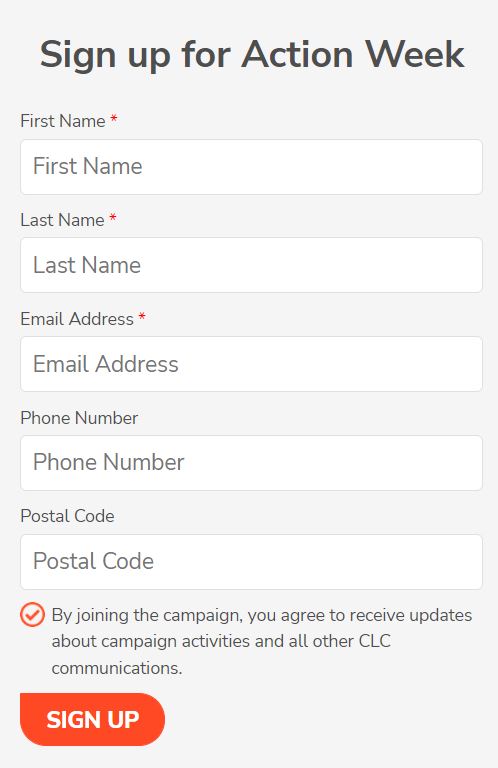
Task: Click the 'communications.' word in consent text
Action: click(x=117, y=668)
